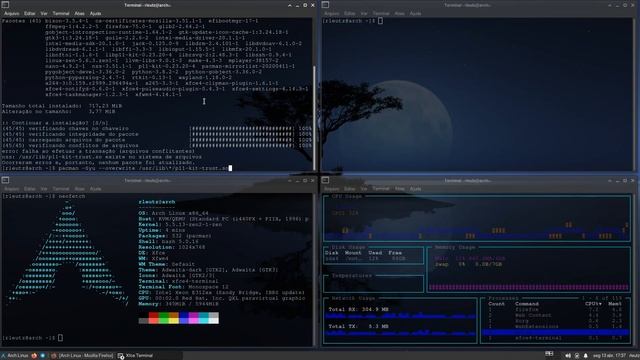Screen dimensions: 640x360
Task: Open Terminal menu in pacman terminal
Action: (61, 13)
